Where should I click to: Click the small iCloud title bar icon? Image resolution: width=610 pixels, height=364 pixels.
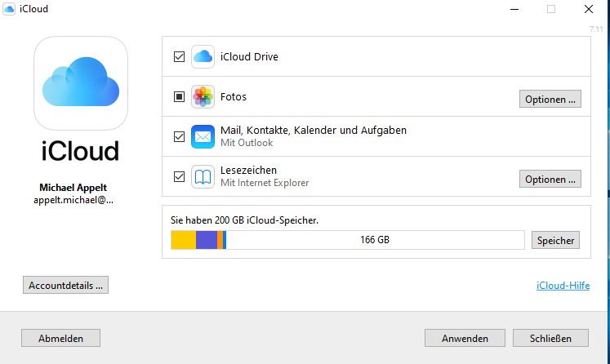click(8, 9)
